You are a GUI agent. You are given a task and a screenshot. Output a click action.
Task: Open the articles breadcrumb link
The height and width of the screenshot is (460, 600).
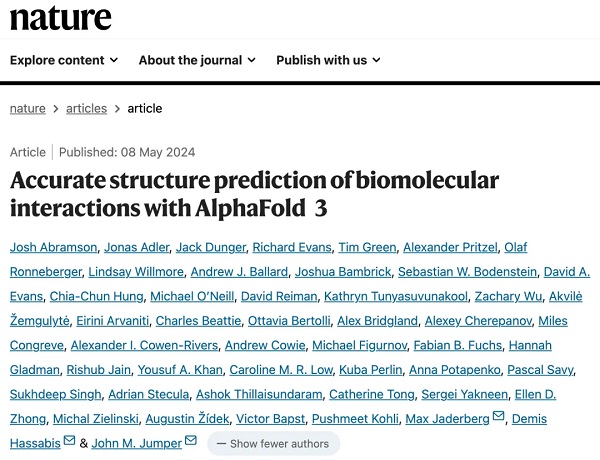coord(87,108)
